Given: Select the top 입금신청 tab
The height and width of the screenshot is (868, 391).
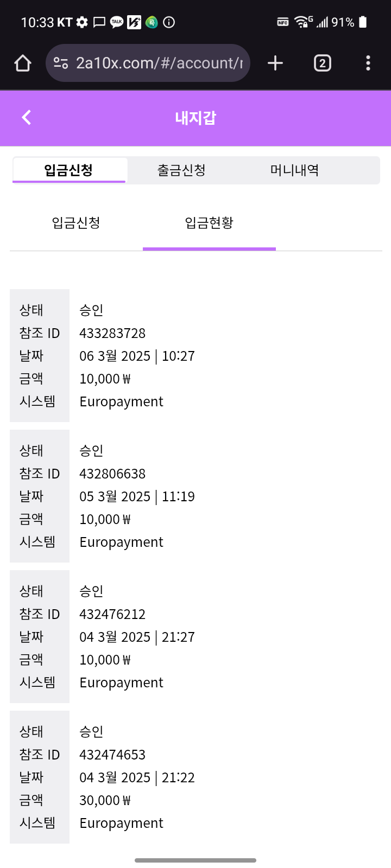Looking at the screenshot, I should click(x=69, y=170).
